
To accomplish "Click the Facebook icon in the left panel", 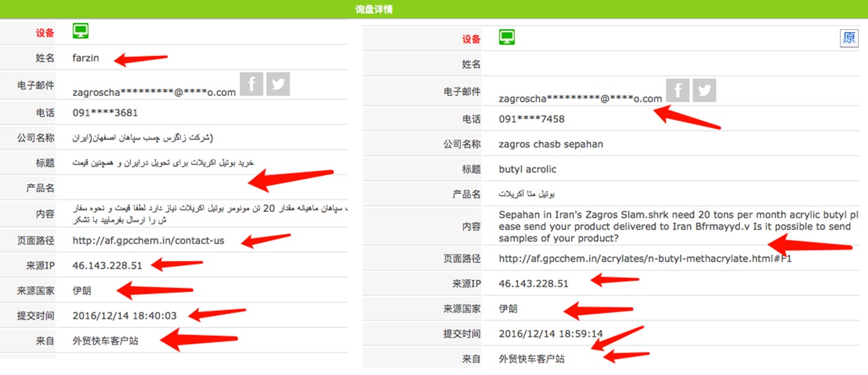I will pyautogui.click(x=251, y=85).
